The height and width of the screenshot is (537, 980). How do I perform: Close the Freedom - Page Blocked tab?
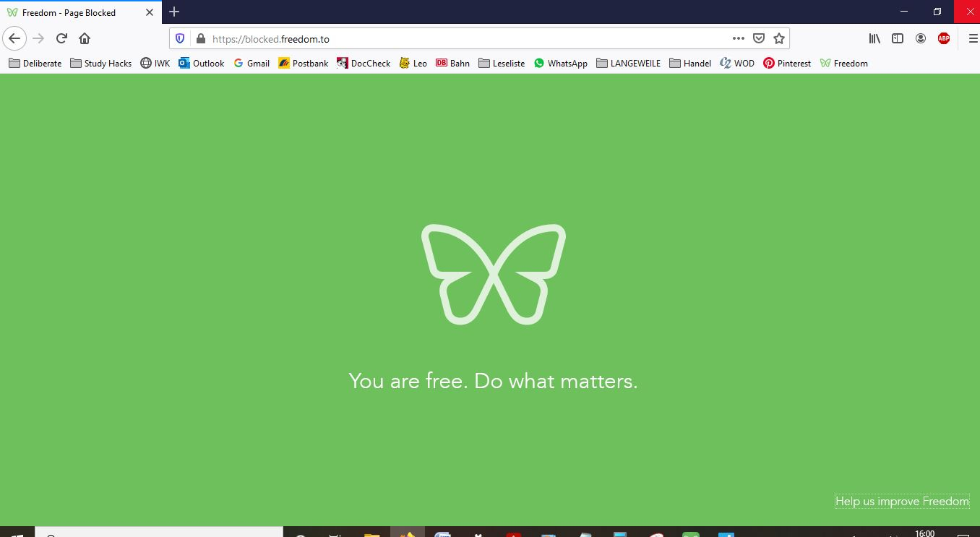tap(150, 12)
